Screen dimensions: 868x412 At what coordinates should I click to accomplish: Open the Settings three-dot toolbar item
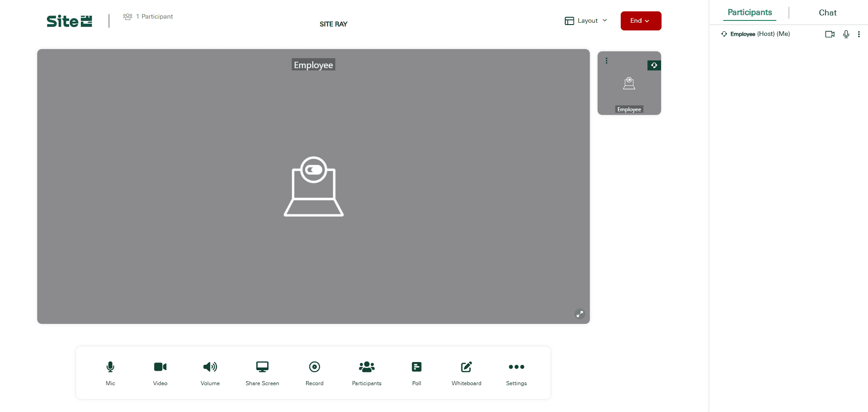click(516, 367)
